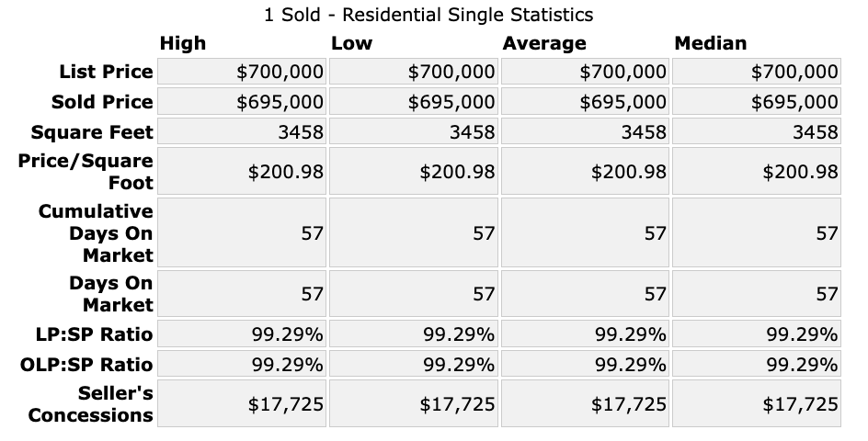Viewport: 868px width, 441px height.
Task: Click the High List Price cell
Action: [x=241, y=72]
